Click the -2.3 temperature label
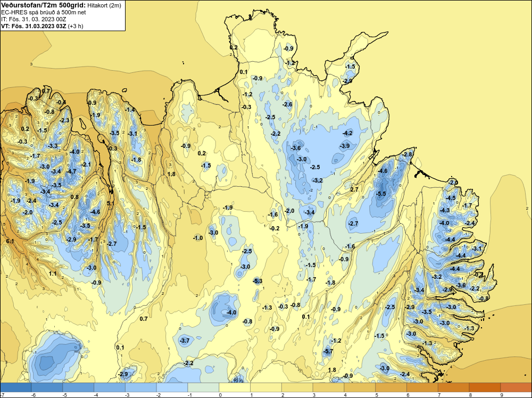 point(64,120)
